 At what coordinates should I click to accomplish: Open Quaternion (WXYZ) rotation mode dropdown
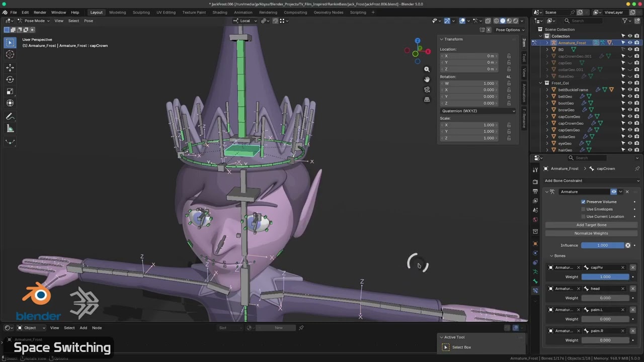[x=478, y=111]
